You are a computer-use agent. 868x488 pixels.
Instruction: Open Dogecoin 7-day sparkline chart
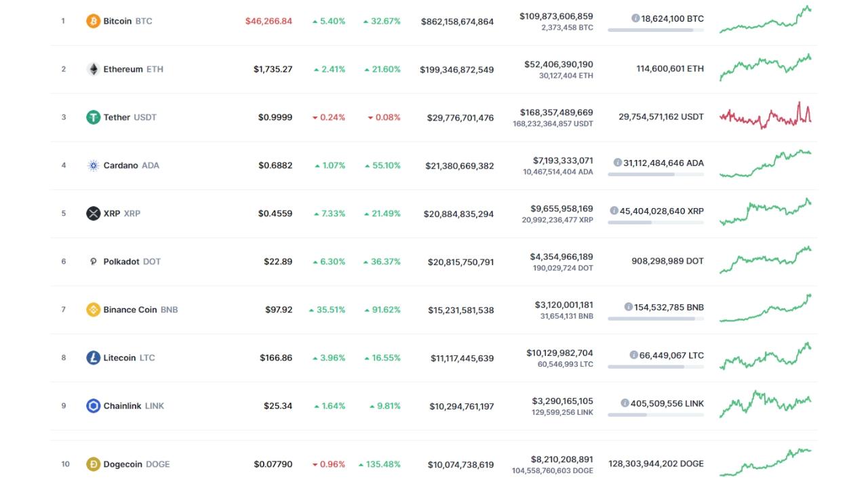coord(765,462)
